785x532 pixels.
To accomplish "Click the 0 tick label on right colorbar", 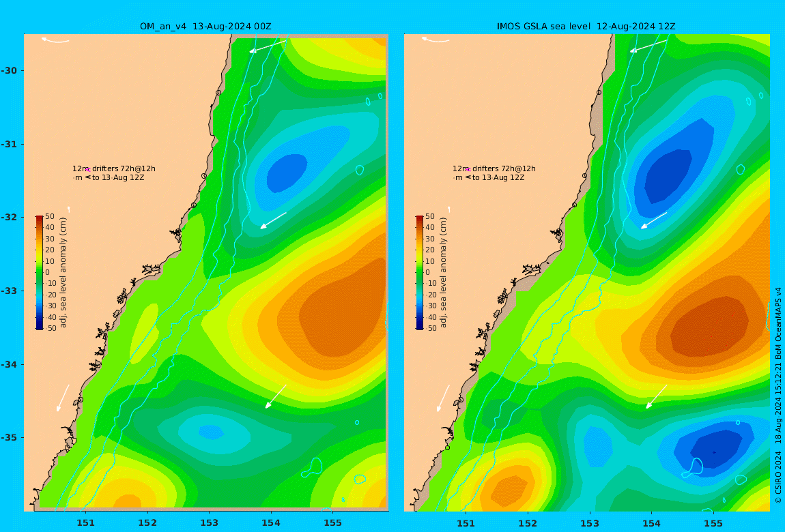I will (x=427, y=273).
